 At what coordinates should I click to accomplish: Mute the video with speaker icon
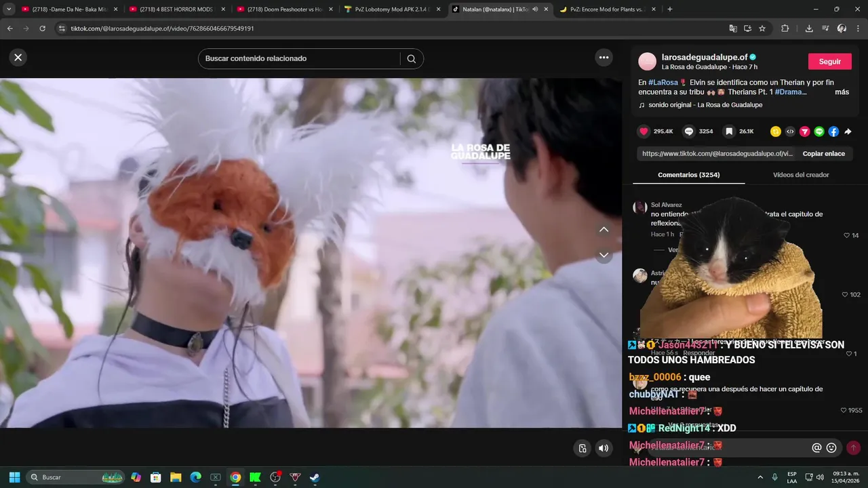pyautogui.click(x=603, y=448)
